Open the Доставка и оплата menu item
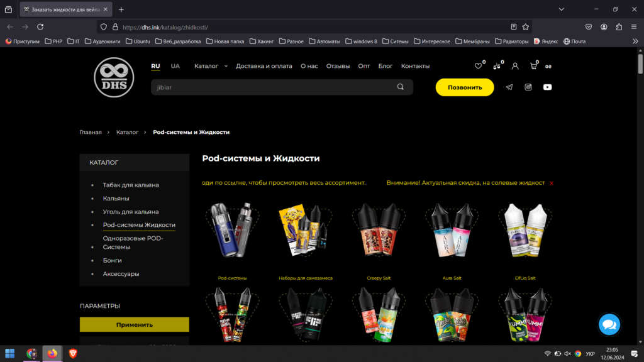Screen dimensions: 644x362 coord(264,66)
